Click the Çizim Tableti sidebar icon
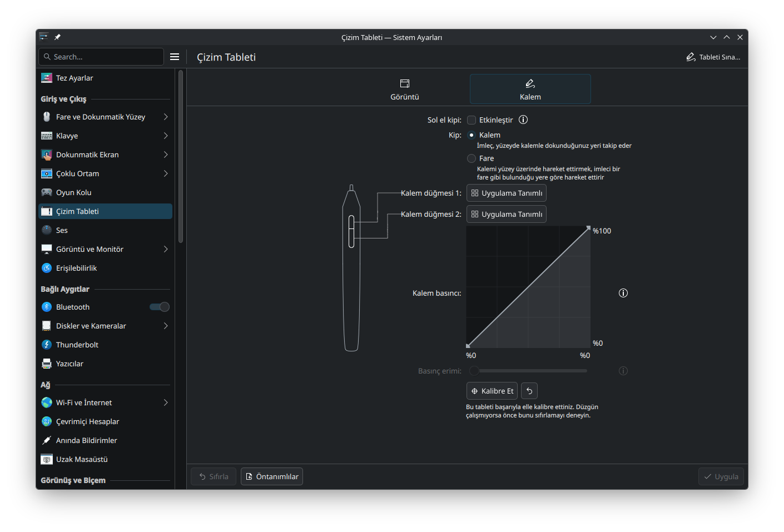The image size is (784, 532). 47,211
